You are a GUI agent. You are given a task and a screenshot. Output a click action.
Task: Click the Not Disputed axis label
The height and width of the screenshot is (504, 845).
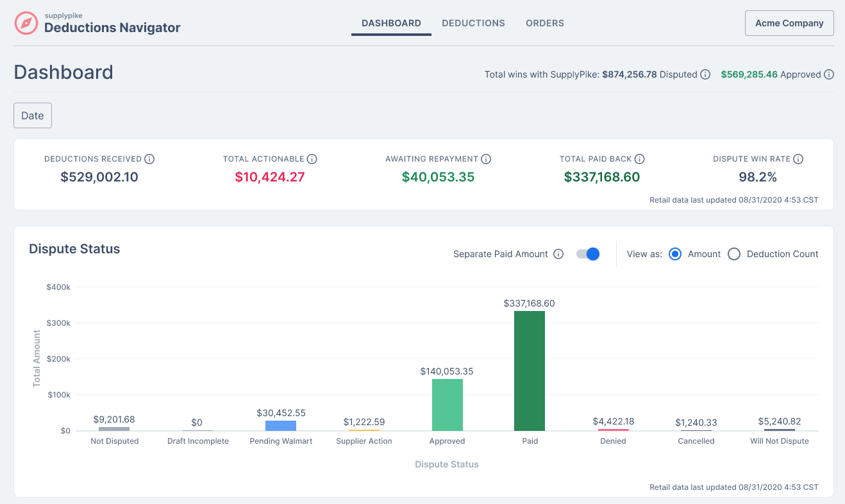[115, 441]
